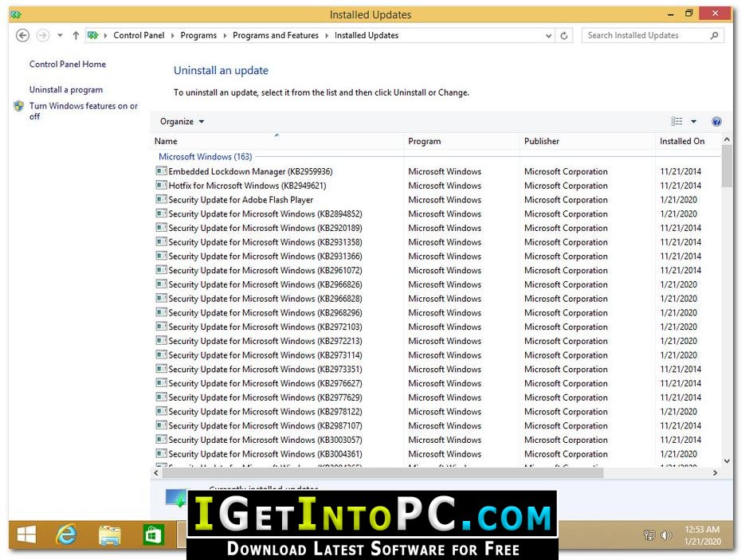Click the icon beside update KB2968296
This screenshot has width=745, height=560.
tap(161, 312)
